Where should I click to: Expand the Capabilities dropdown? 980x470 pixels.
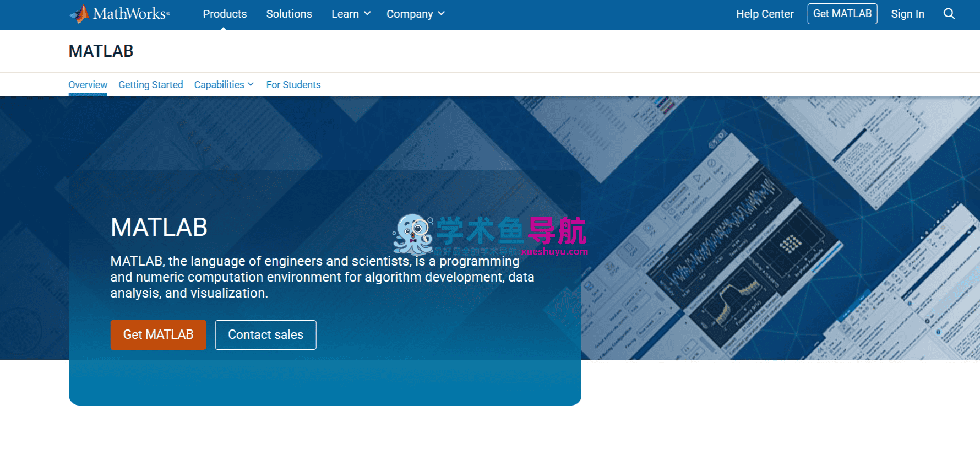(224, 85)
